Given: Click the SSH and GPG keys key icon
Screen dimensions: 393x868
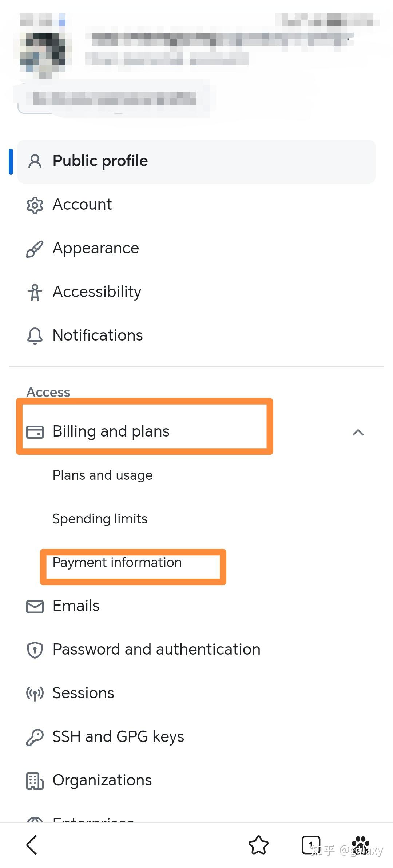Looking at the screenshot, I should [35, 738].
